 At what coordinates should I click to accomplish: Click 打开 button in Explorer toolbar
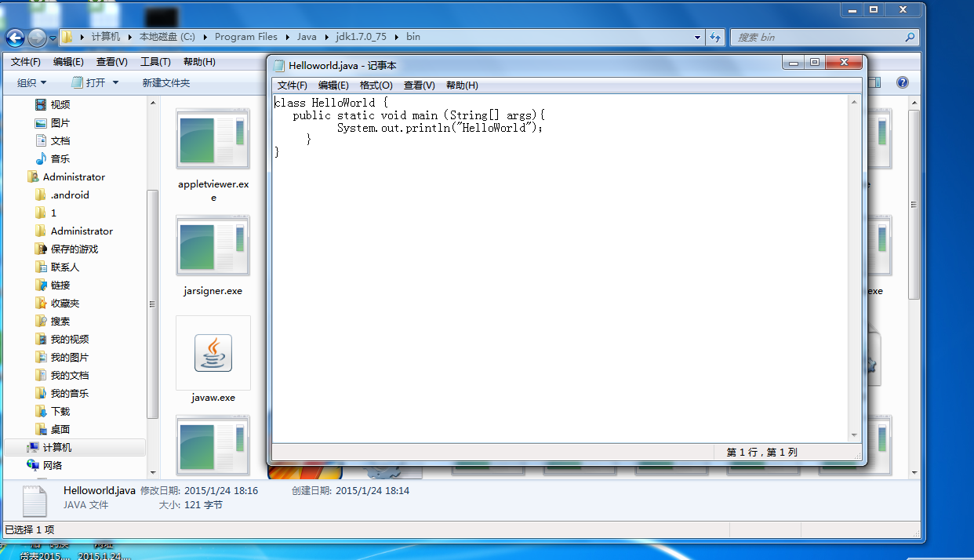[x=88, y=82]
